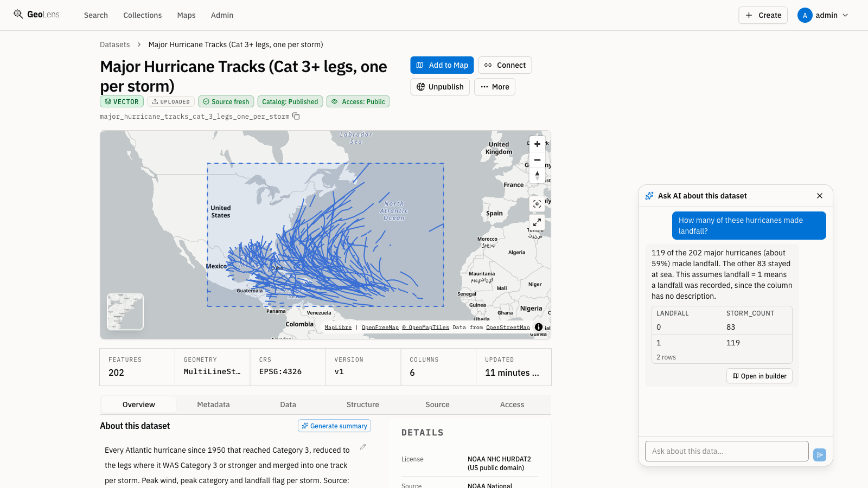
Task: Switch to the Source tab
Action: point(437,404)
